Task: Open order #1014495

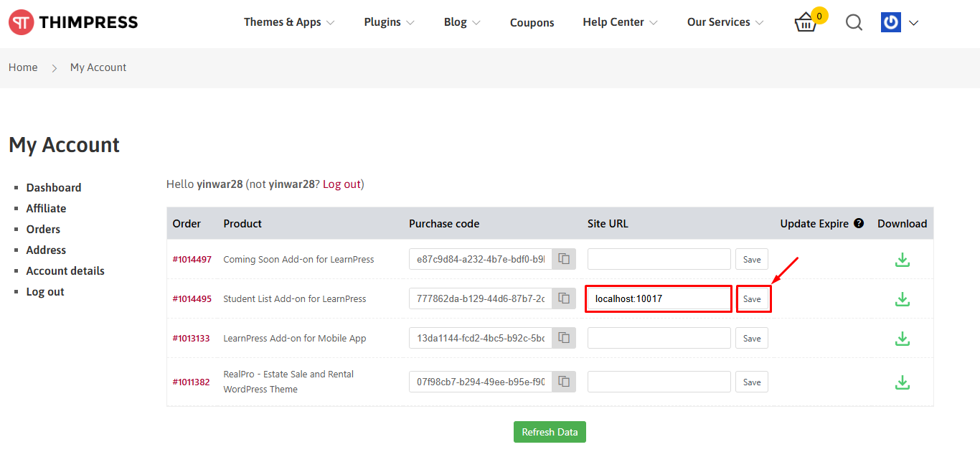Action: click(x=192, y=299)
